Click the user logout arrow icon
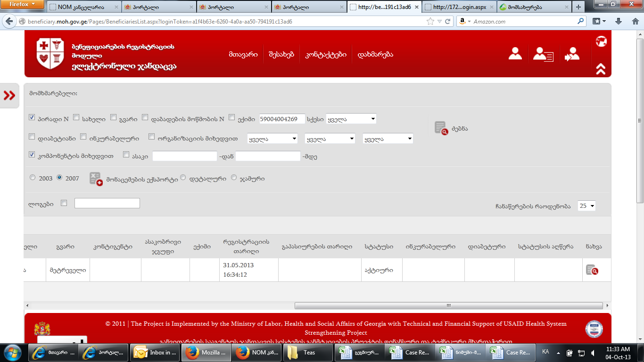Screen dimensions: 644x362 tap(572, 54)
